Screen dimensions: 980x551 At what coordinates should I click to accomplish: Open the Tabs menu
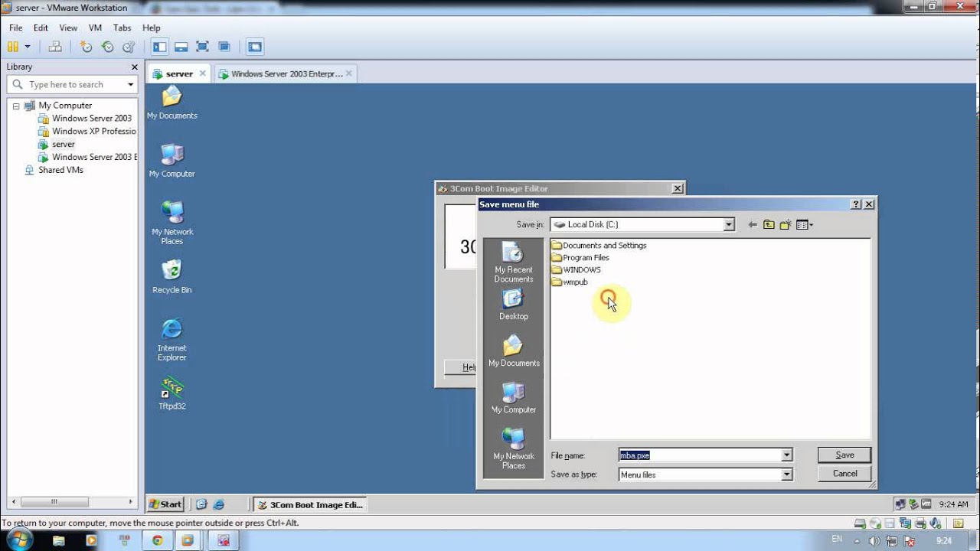click(122, 28)
